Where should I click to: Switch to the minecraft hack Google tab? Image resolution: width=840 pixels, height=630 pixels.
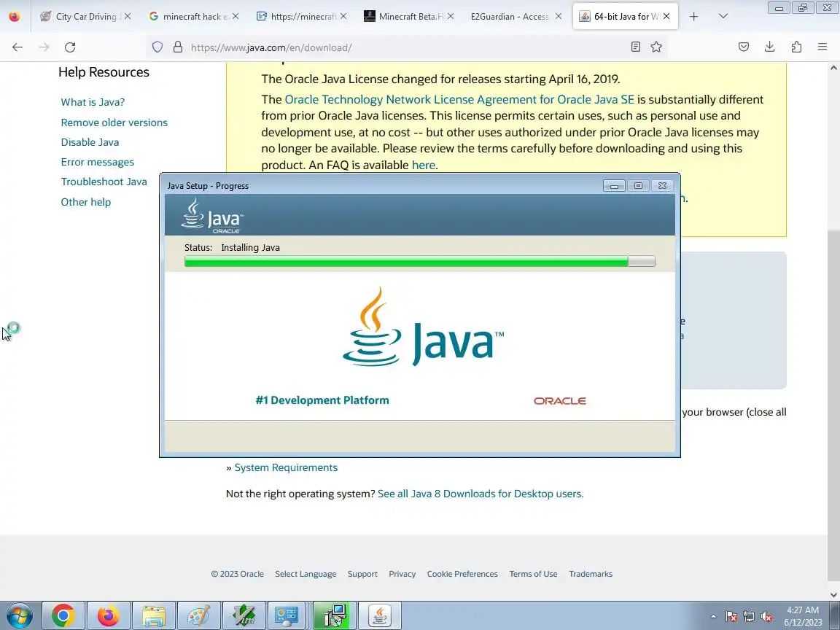[x=192, y=16]
